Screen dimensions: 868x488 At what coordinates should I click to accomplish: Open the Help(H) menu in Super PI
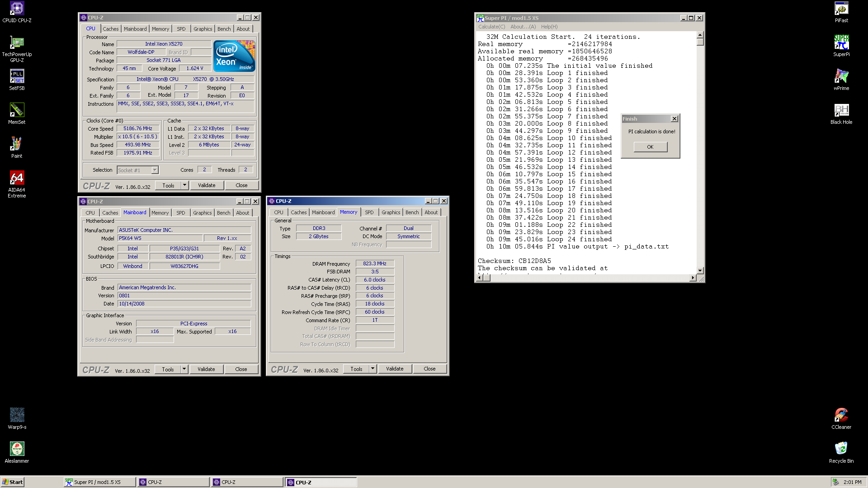[549, 27]
